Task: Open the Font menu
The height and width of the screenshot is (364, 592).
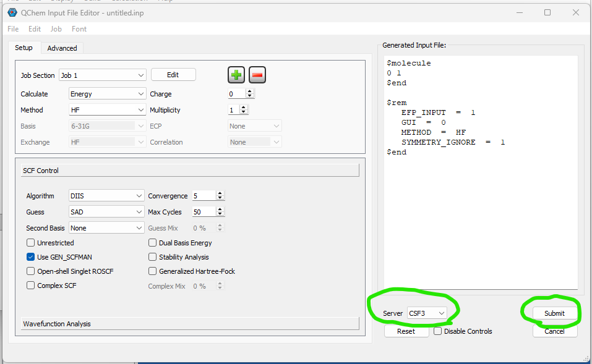Action: pyautogui.click(x=79, y=29)
